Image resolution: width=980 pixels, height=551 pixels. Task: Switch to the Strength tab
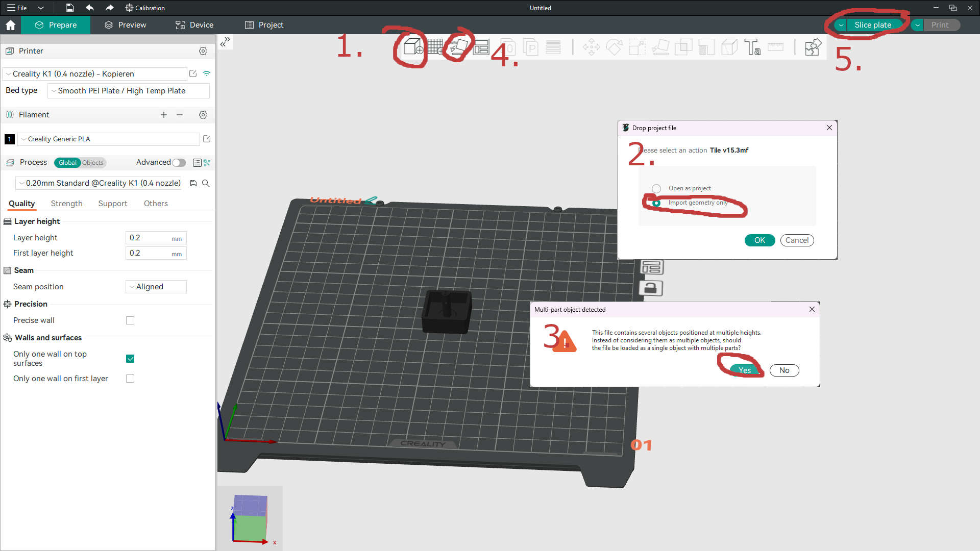point(66,203)
